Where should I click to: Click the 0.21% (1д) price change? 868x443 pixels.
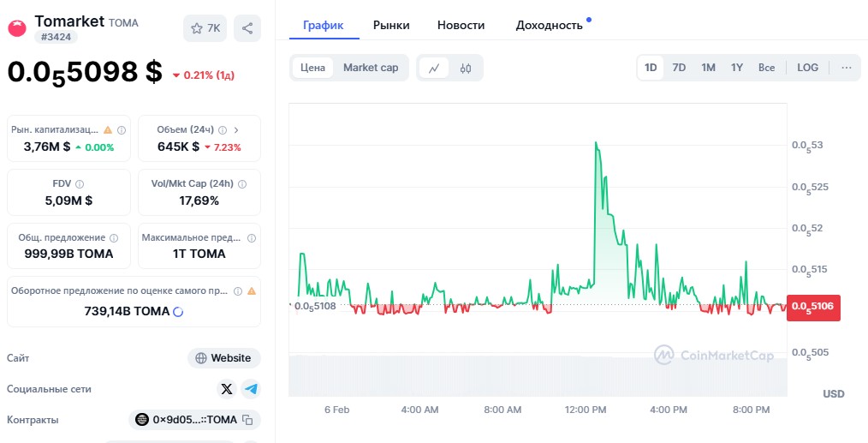coord(203,75)
